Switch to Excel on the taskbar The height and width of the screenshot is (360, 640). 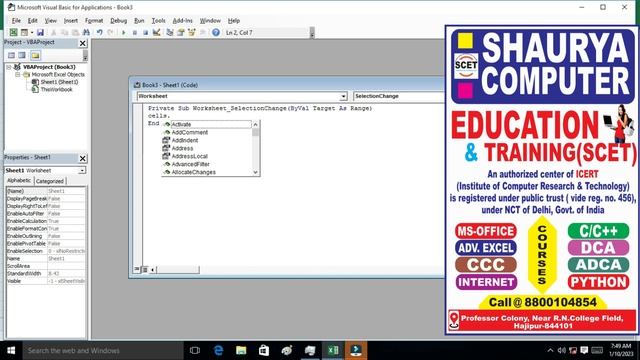333,350
